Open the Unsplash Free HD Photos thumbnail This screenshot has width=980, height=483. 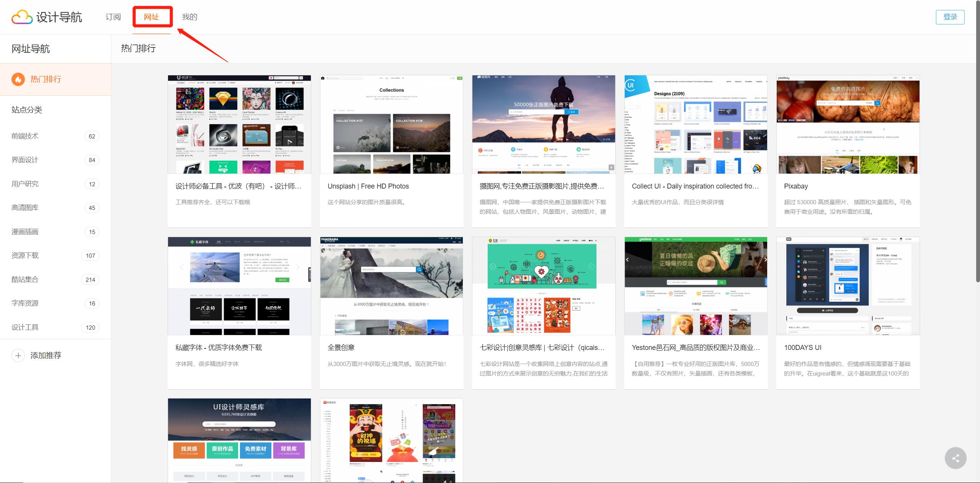tap(391, 124)
